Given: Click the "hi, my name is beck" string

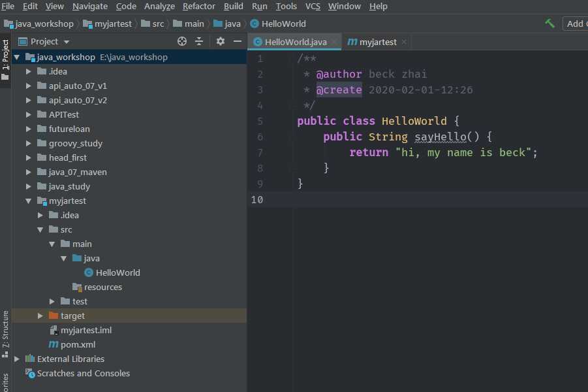Looking at the screenshot, I should (x=463, y=152).
